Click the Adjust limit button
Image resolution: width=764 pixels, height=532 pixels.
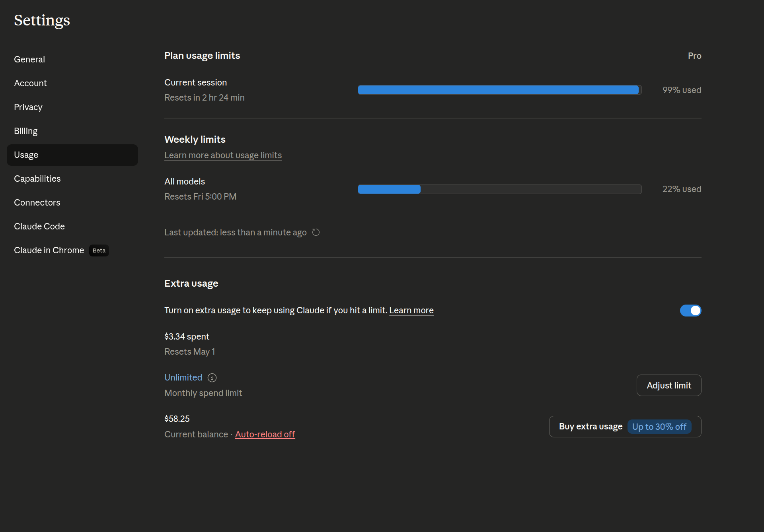pos(668,385)
